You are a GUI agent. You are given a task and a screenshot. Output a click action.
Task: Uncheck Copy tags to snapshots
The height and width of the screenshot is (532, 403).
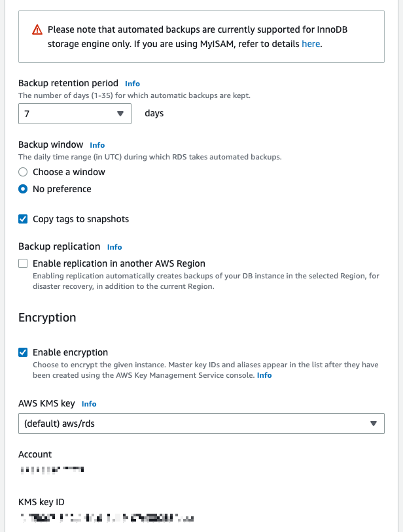click(x=23, y=219)
